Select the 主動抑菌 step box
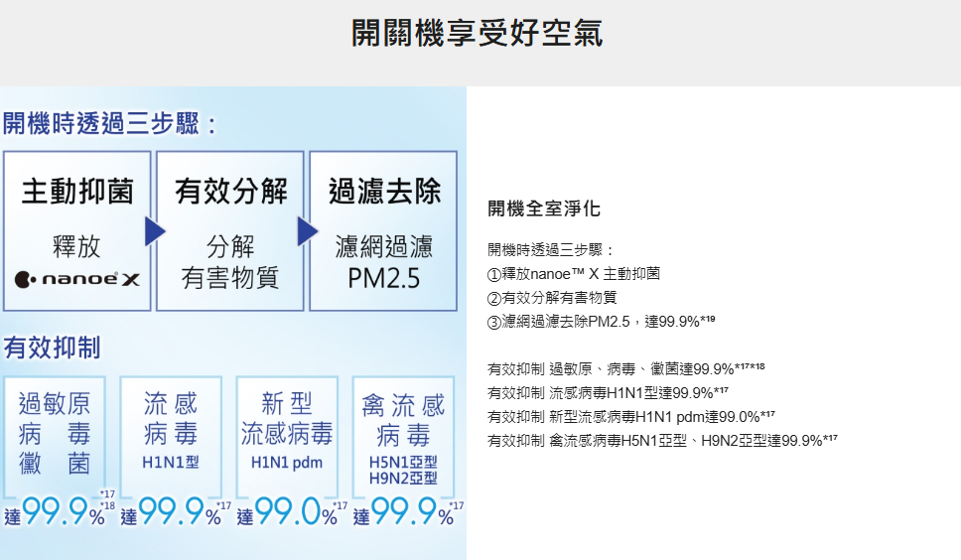The image size is (961, 560). tap(77, 230)
